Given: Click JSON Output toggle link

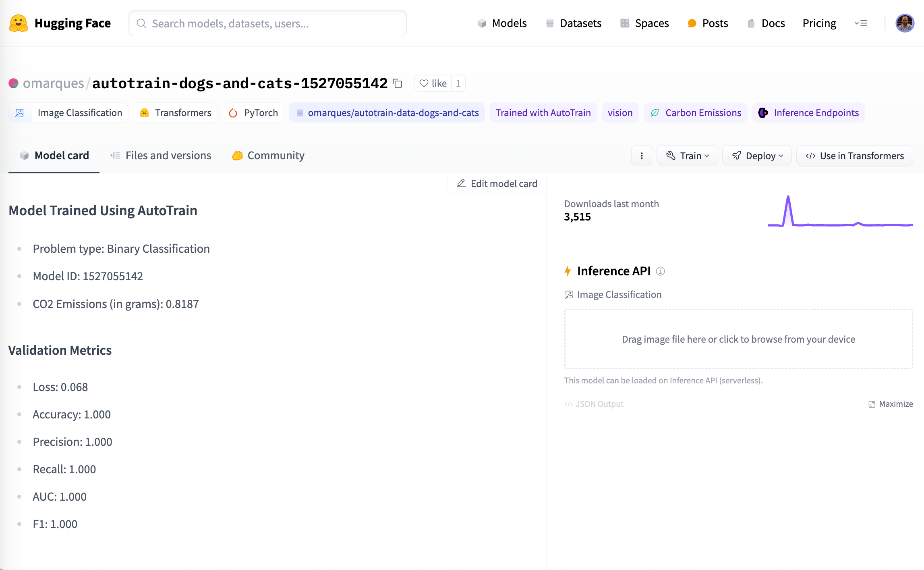Looking at the screenshot, I should click(594, 404).
